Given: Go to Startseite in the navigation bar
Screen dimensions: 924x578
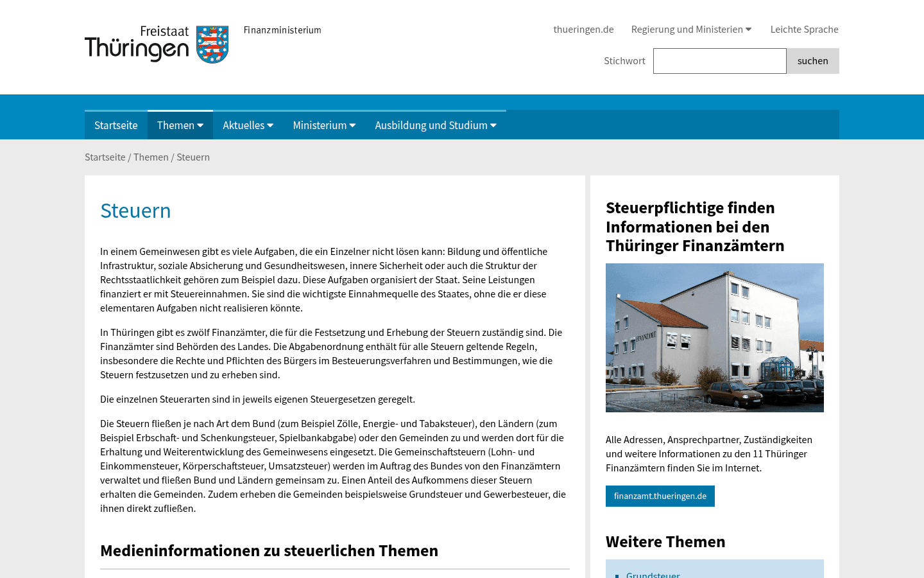Looking at the screenshot, I should pos(116,125).
